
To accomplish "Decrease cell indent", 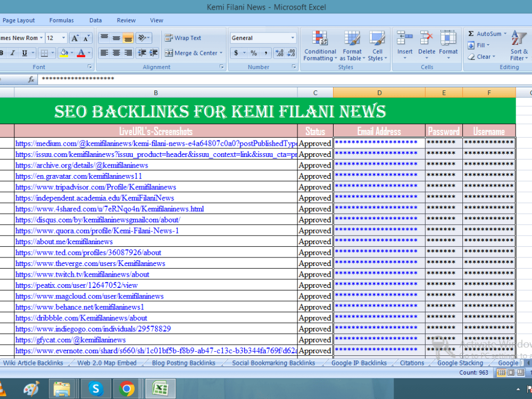I will pyautogui.click(x=142, y=53).
